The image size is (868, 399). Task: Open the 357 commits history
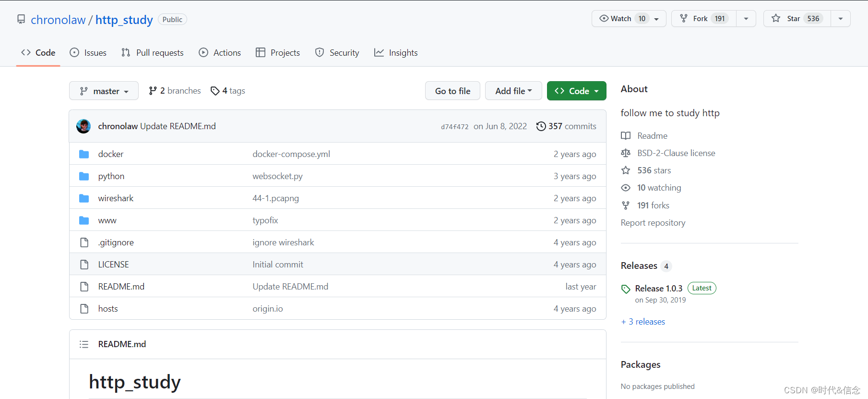(567, 126)
